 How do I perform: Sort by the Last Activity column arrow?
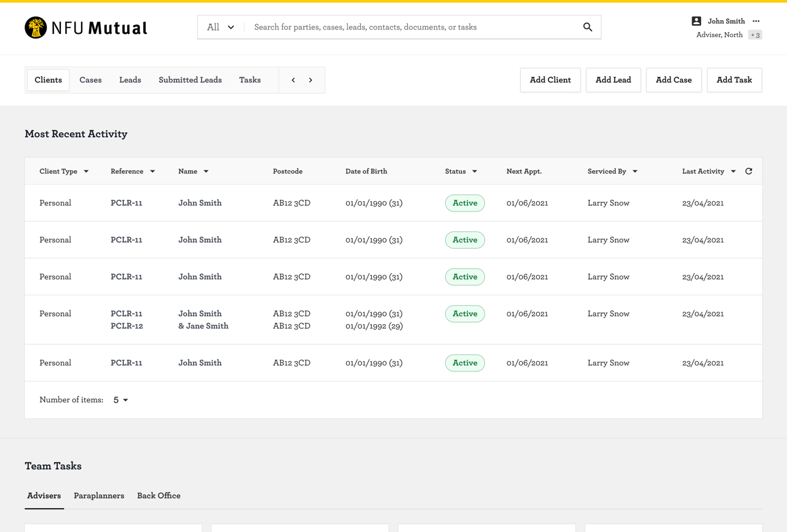click(x=734, y=172)
